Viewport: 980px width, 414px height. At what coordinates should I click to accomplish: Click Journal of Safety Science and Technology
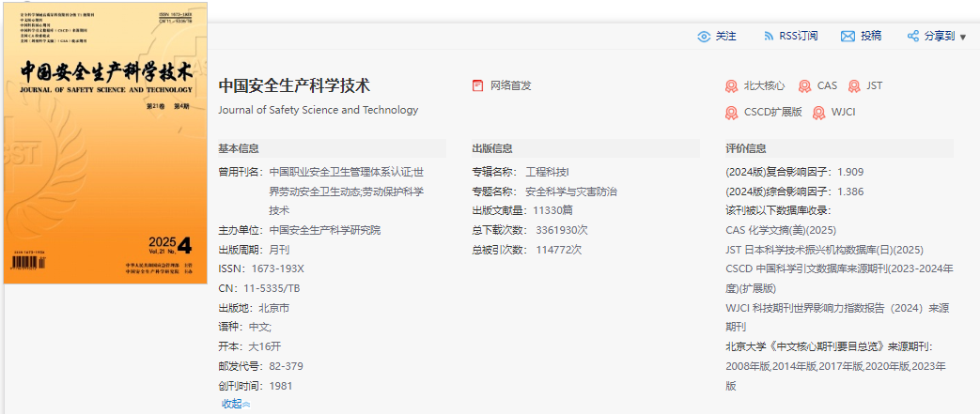[319, 110]
